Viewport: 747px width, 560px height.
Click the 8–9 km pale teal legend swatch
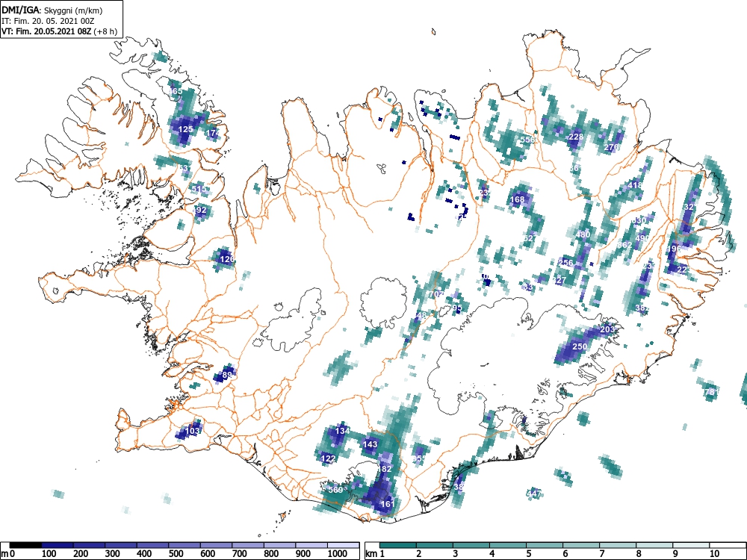[654, 545]
